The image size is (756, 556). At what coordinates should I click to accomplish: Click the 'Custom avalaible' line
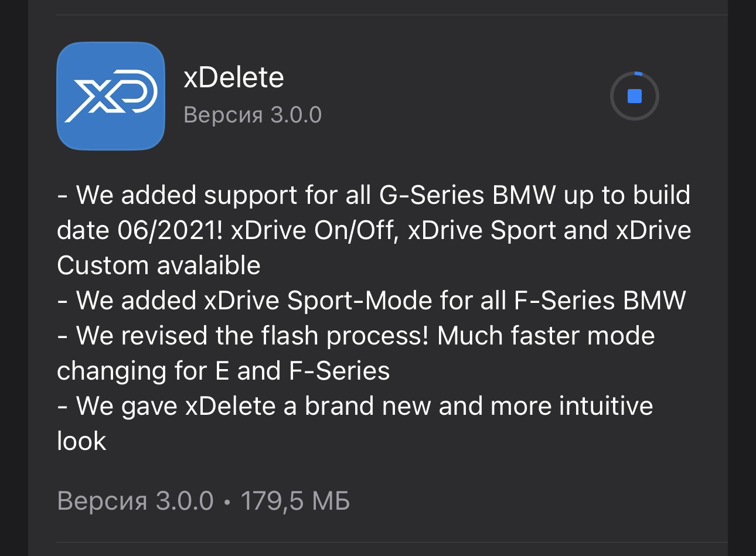158,265
